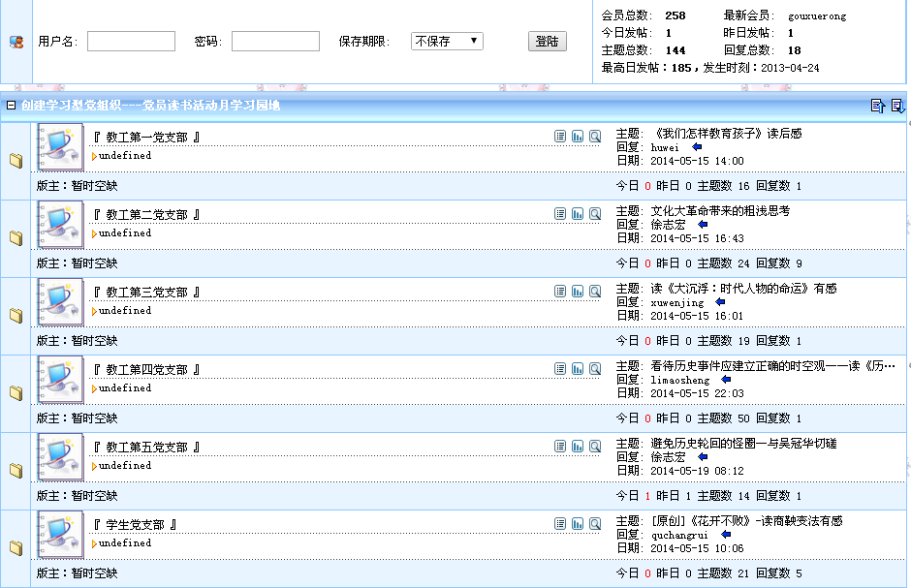Click the replier name quchangrui
The height and width of the screenshot is (588, 911).
pos(679,535)
